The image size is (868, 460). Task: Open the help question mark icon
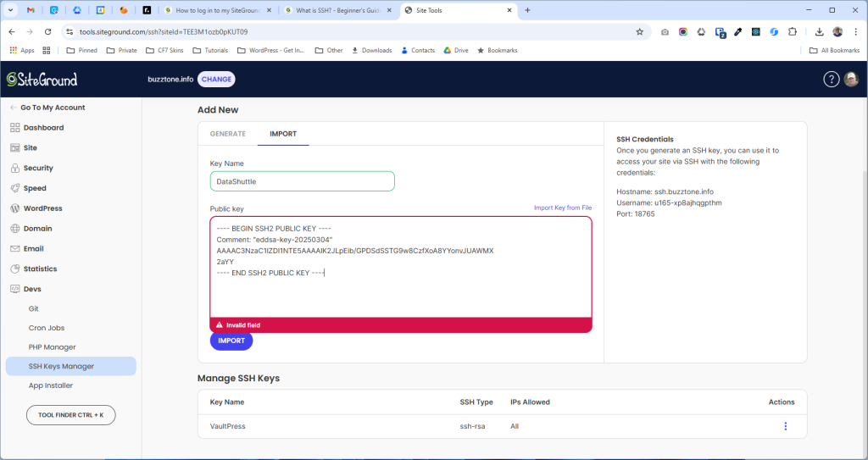[831, 79]
